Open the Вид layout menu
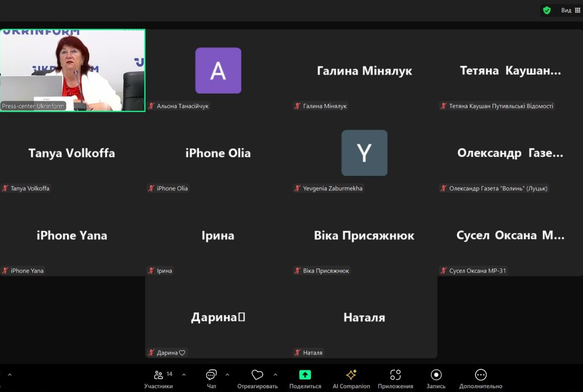 [x=571, y=10]
